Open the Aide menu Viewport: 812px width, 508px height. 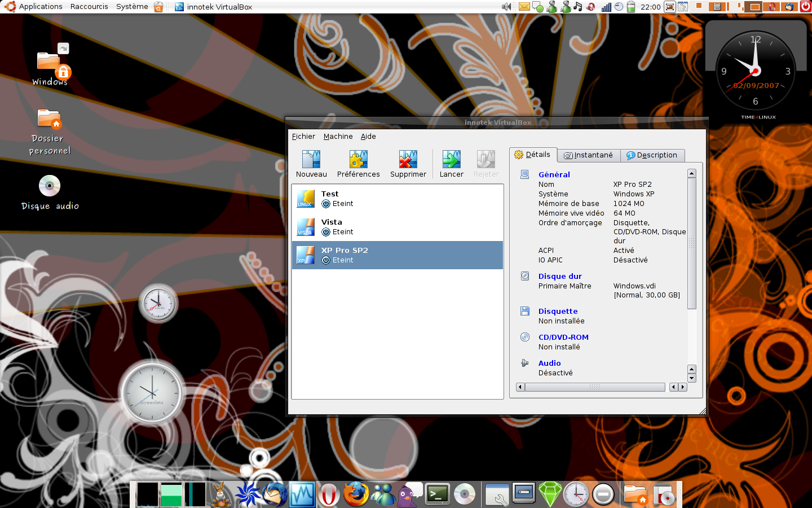tap(368, 137)
